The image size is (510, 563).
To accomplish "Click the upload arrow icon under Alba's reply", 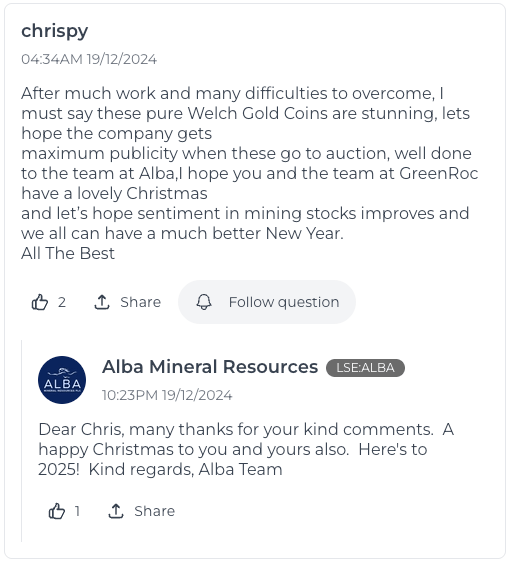I will click(x=116, y=511).
